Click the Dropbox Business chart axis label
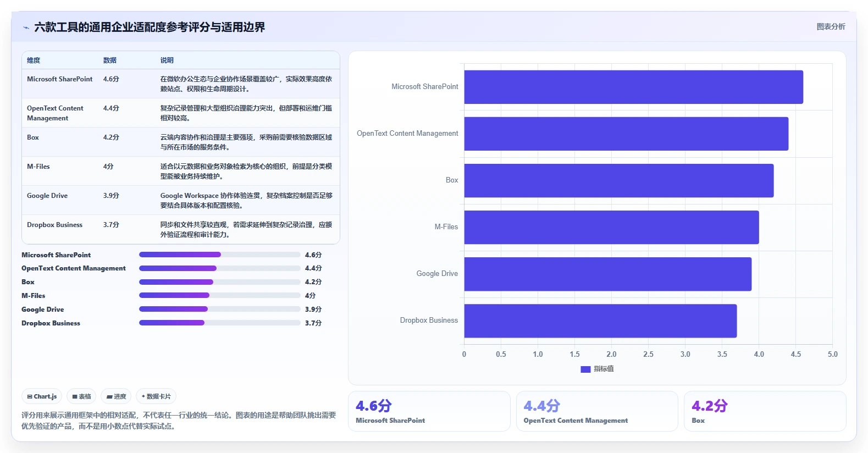The image size is (868, 453). point(429,321)
